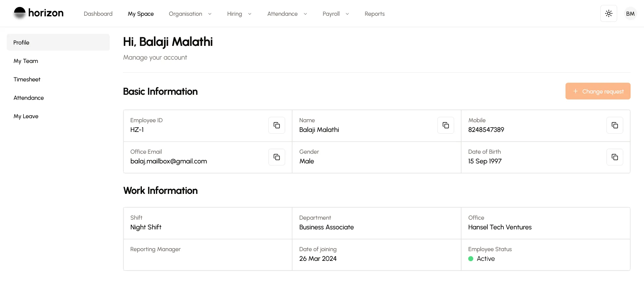644x294 pixels.
Task: Click the horizon logo
Action: pos(39,13)
